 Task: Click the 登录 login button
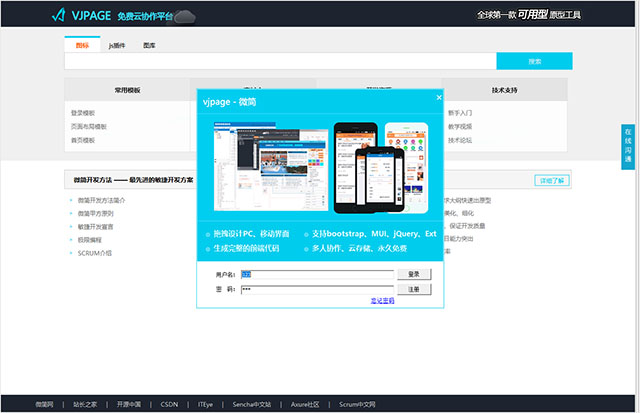[x=414, y=274]
